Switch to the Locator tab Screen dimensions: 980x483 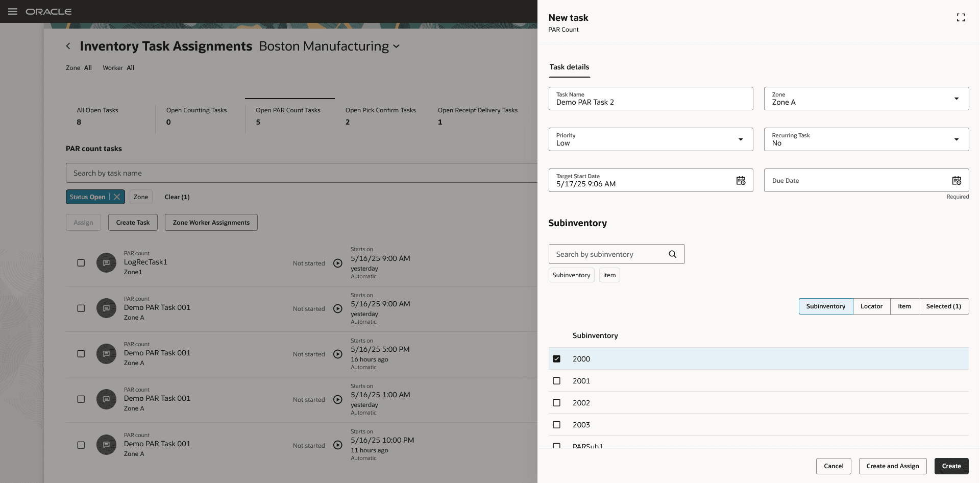click(x=871, y=306)
